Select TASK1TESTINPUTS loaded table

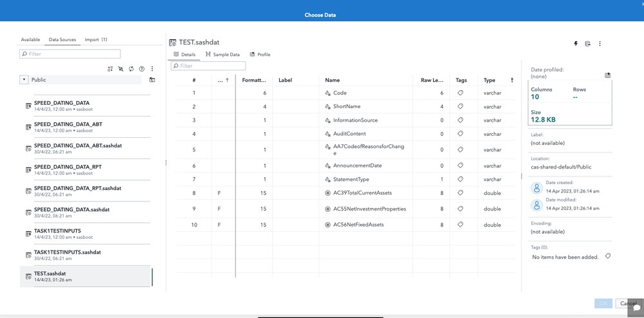(x=86, y=234)
